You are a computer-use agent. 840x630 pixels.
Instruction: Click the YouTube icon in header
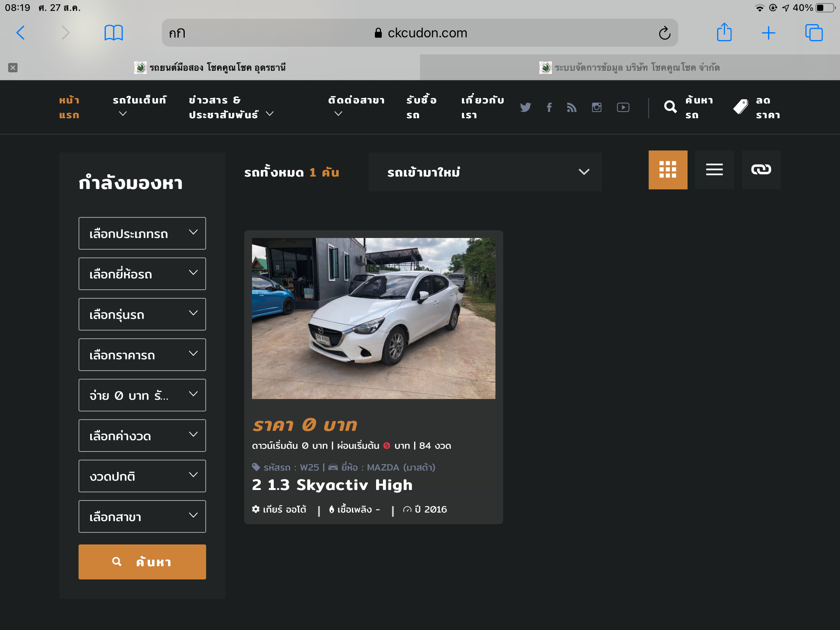point(623,107)
